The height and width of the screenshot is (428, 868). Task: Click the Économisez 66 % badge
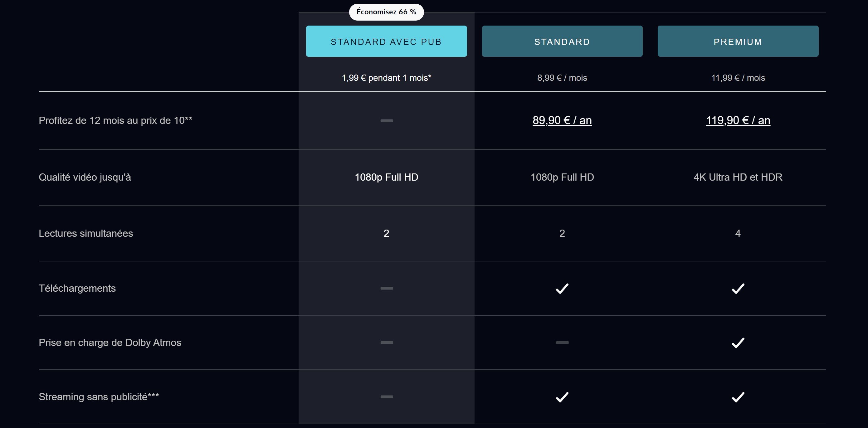pos(386,12)
